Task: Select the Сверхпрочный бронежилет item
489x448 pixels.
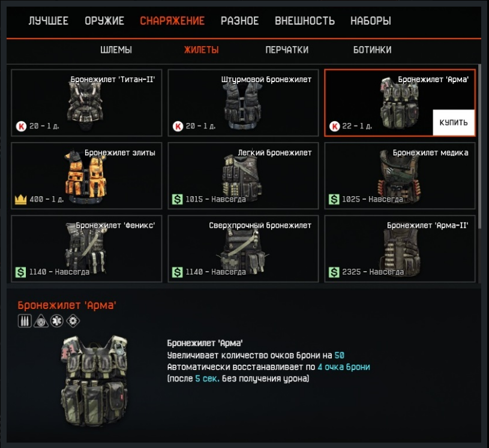Action: [243, 248]
